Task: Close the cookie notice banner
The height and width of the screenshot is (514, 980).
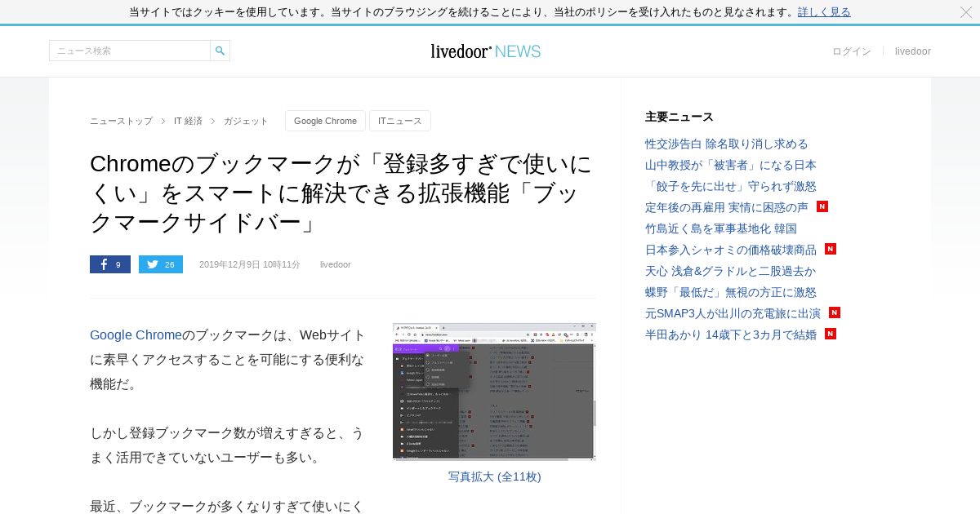Action: [966, 12]
